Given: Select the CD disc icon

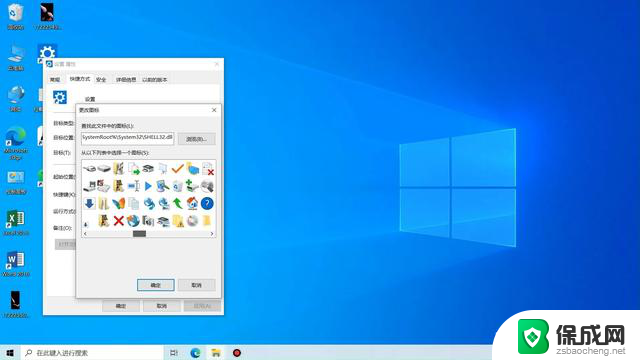Looking at the screenshot, I should 192,221.
